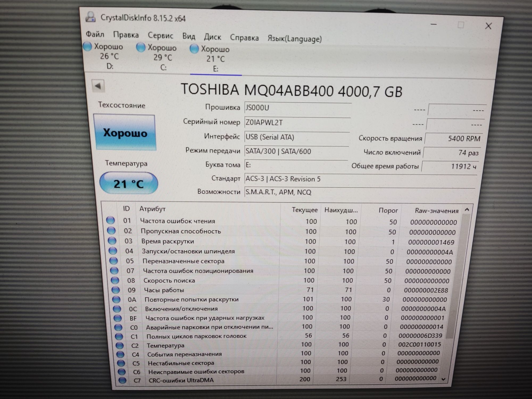532x399 pixels.
Task: Open the Вид menu
Action: [189, 36]
